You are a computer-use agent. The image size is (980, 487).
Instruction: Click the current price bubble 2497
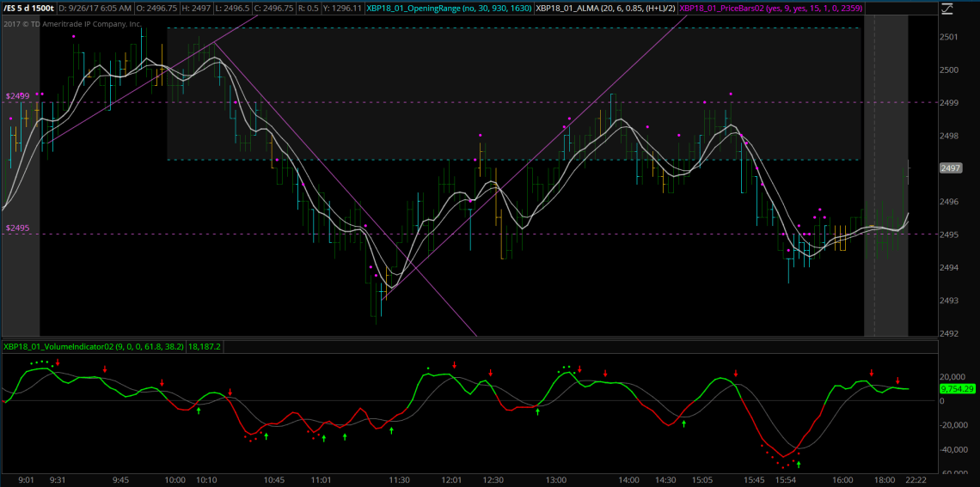tap(951, 169)
